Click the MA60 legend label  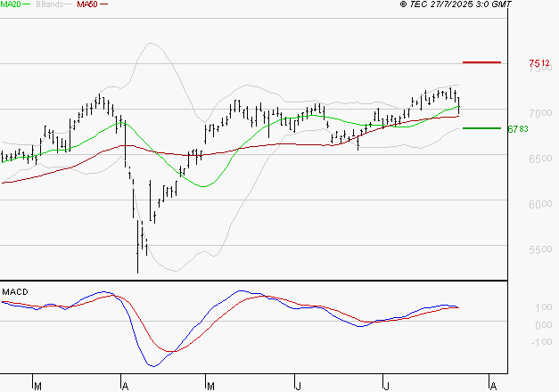coord(87,5)
